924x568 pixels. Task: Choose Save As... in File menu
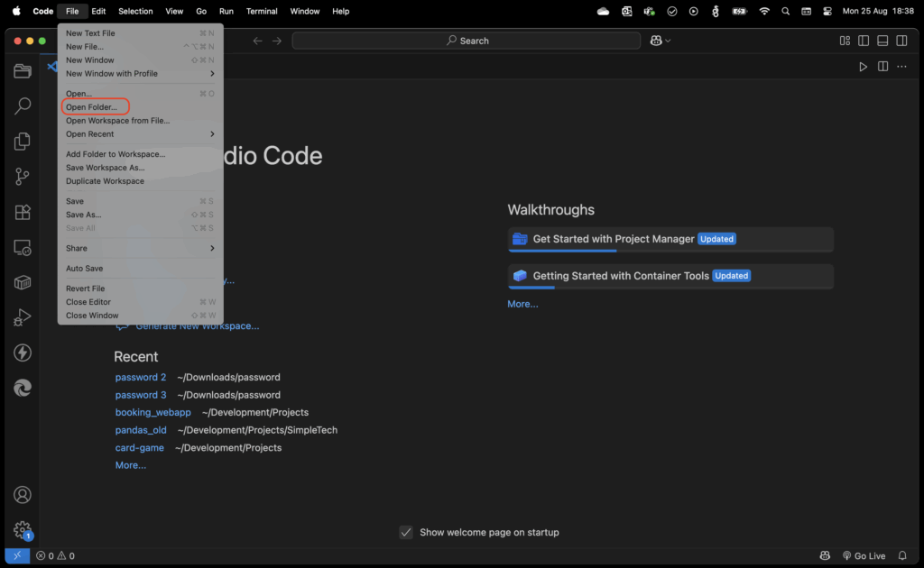[x=140, y=215]
